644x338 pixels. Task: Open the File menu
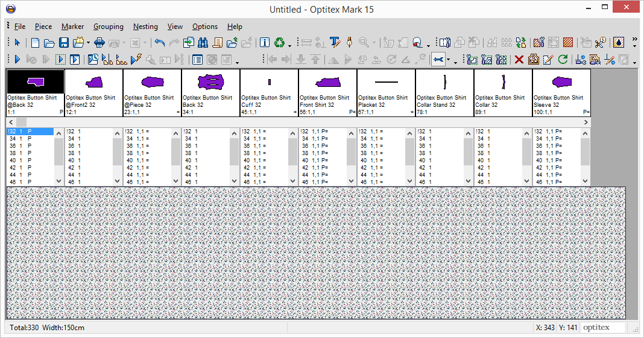tap(20, 27)
